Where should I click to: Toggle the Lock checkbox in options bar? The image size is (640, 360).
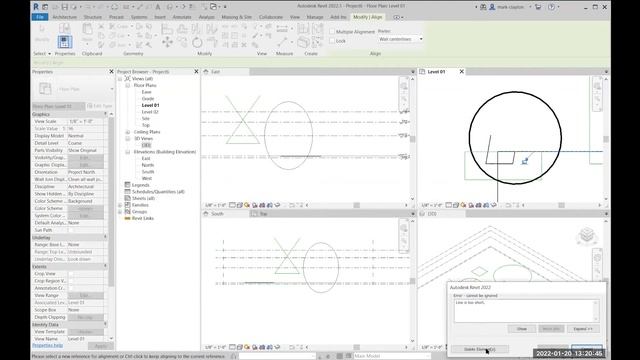tap(332, 41)
